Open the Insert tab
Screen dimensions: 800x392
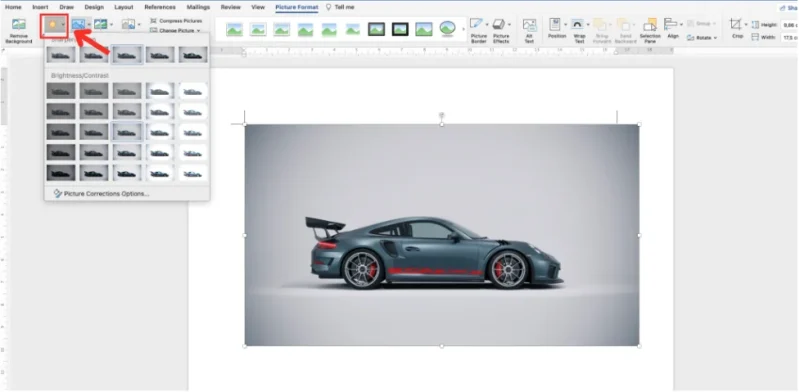(x=40, y=7)
